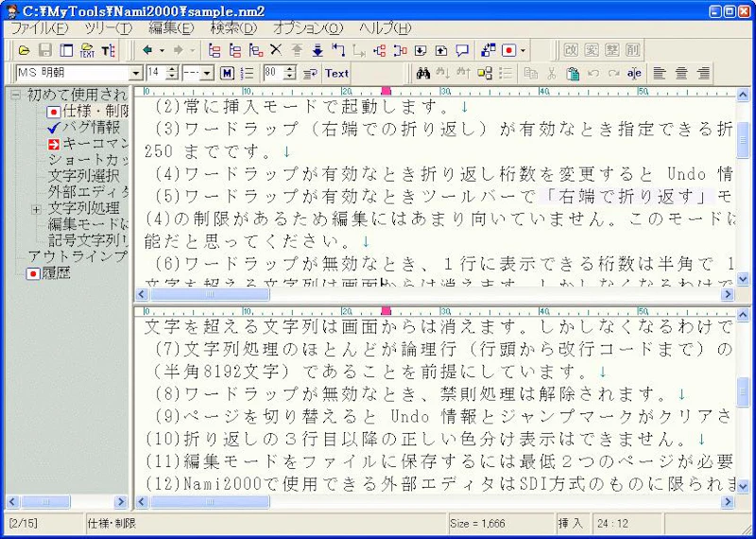
Task: Click the move node down arrow icon
Action: tap(318, 50)
